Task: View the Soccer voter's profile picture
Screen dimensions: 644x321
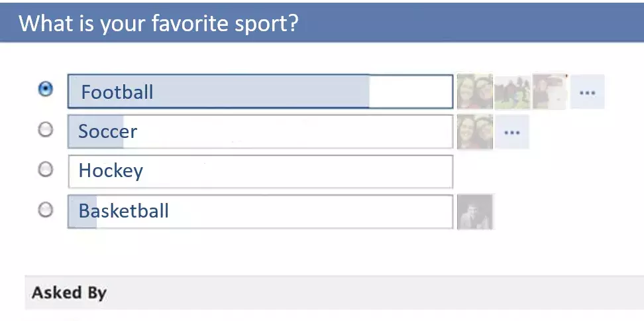Action: point(474,131)
